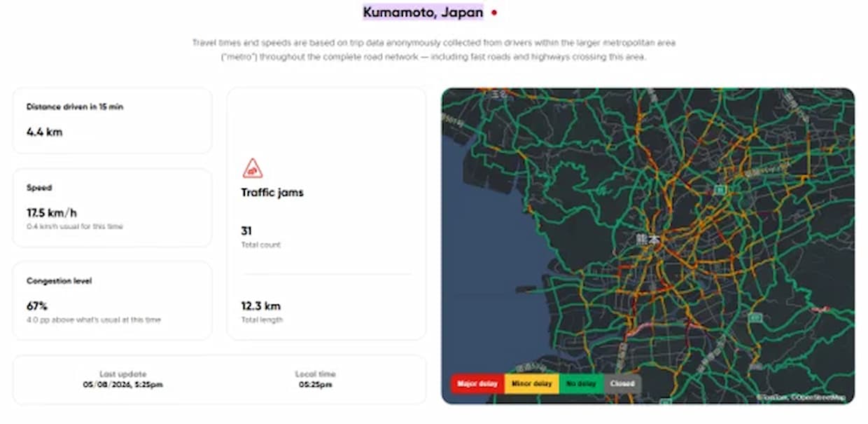This screenshot has height=424, width=868.
Task: Select the No delay green legend swatch
Action: click(581, 383)
